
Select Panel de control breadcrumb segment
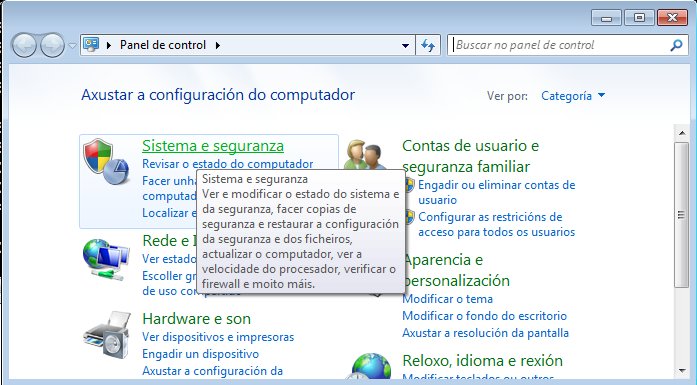(163, 45)
